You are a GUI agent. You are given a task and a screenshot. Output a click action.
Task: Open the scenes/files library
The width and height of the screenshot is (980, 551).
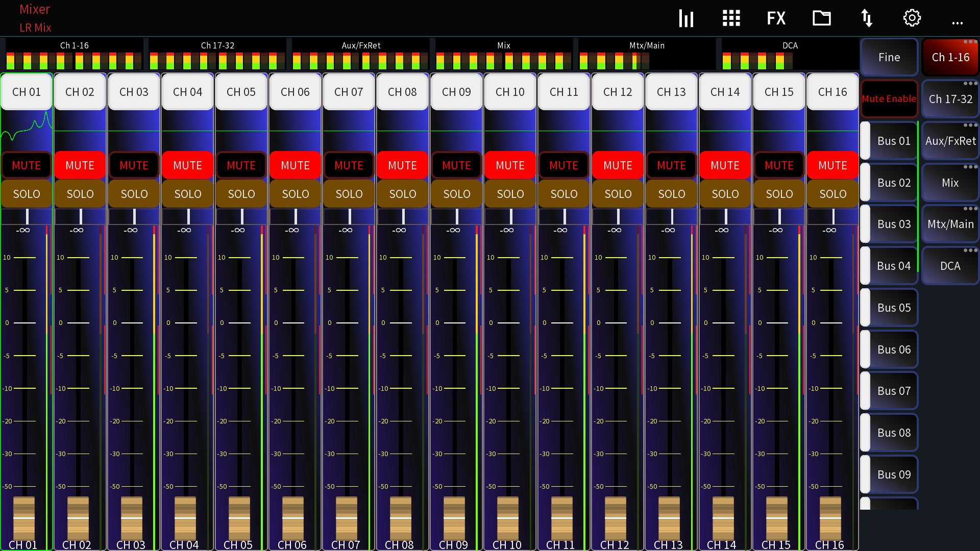(821, 18)
